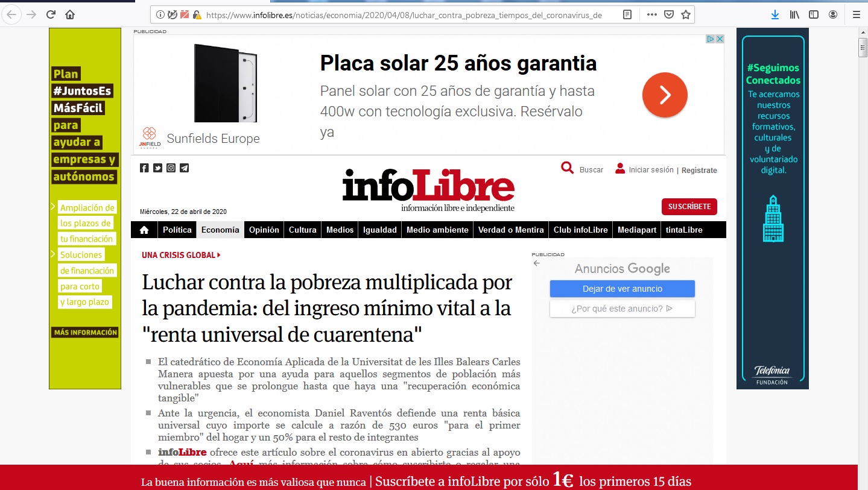Click MÁS INFORMACIÓN in the left banner
The image size is (868, 490).
click(85, 332)
